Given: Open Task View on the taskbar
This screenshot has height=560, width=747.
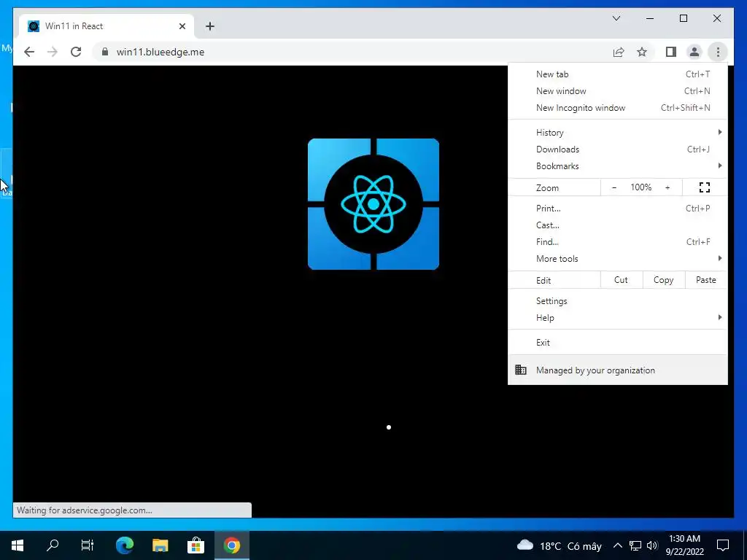Looking at the screenshot, I should (88, 545).
